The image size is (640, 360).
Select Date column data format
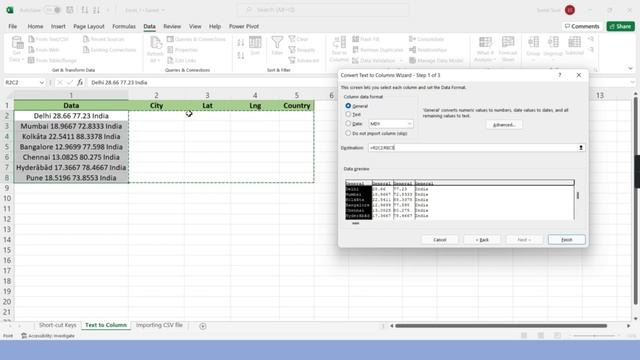(x=348, y=123)
